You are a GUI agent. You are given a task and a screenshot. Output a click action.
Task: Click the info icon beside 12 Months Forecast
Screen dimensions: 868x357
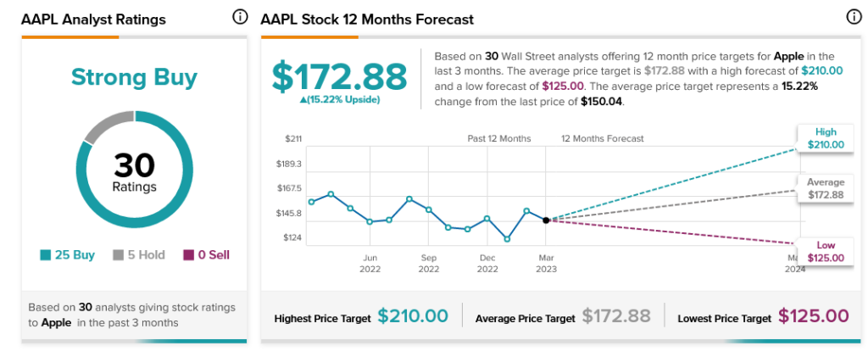coord(854,18)
